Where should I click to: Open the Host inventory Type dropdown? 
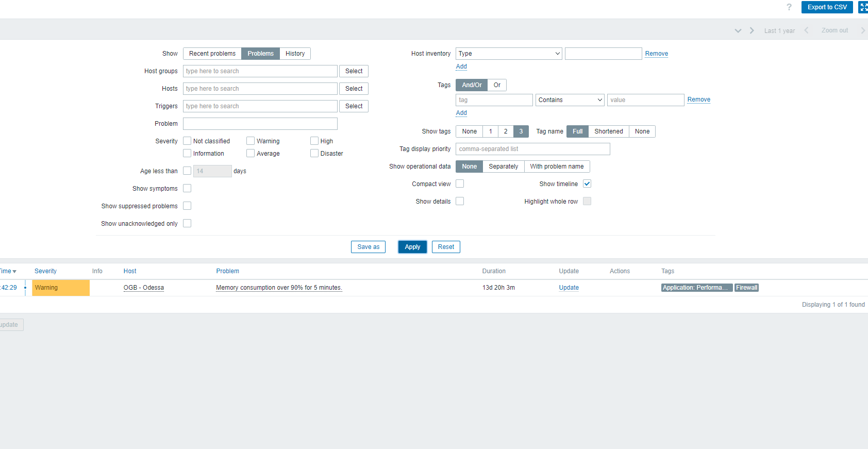coord(509,54)
